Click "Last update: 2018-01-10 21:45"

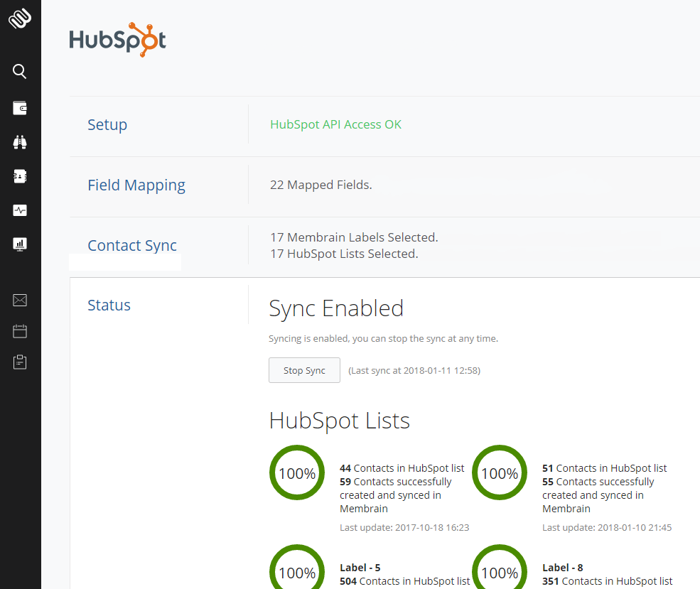coord(607,527)
